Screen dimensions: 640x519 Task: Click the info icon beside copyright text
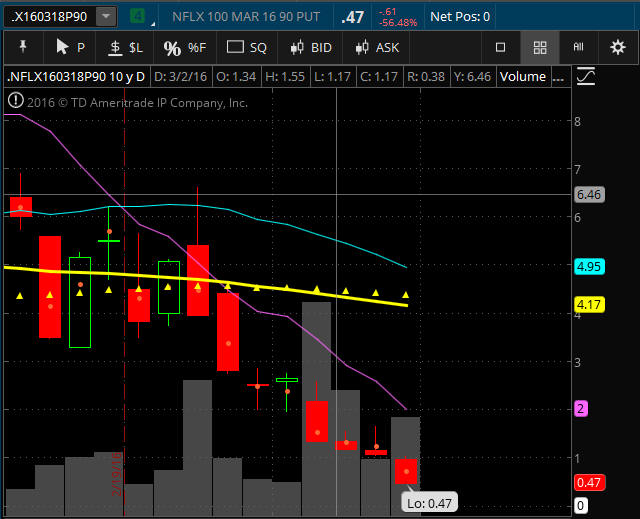click(x=15, y=100)
